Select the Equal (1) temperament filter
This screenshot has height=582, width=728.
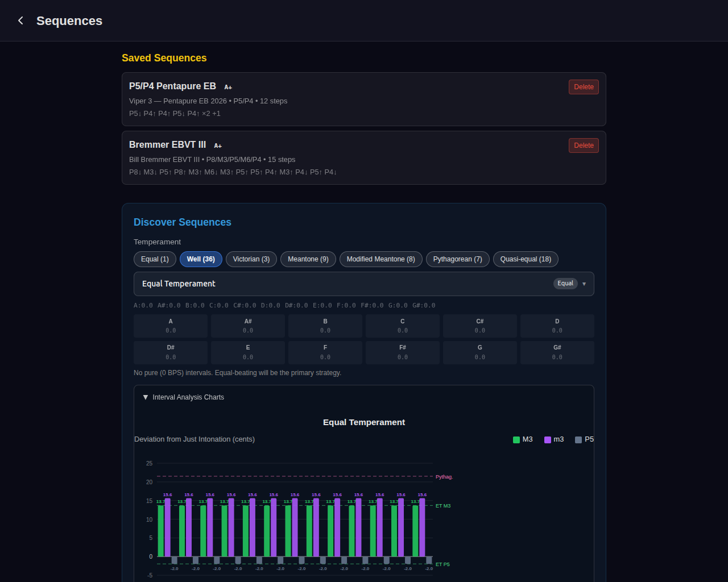155,259
